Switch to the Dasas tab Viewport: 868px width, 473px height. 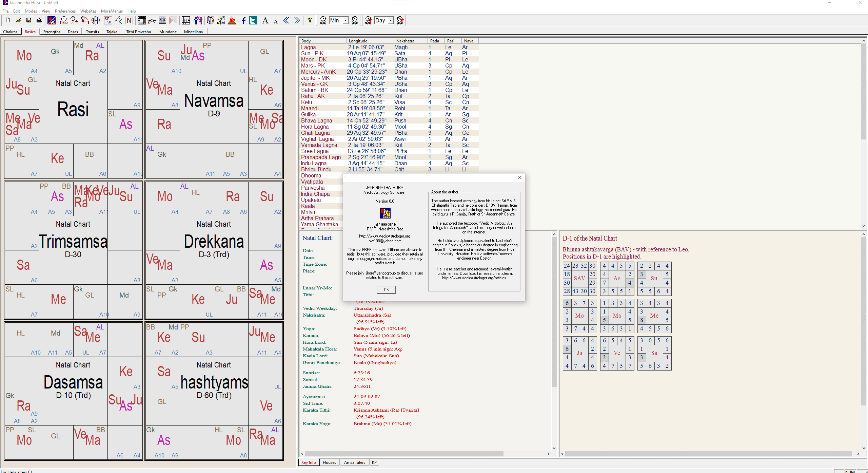pyautogui.click(x=73, y=32)
